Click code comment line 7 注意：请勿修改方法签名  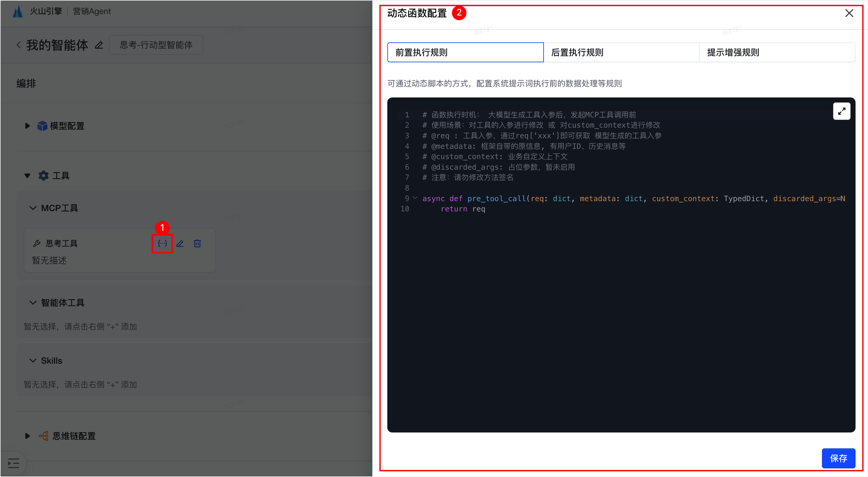pyautogui.click(x=468, y=177)
